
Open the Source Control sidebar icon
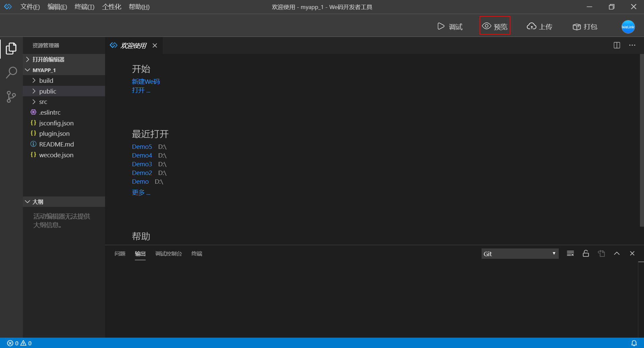(11, 97)
